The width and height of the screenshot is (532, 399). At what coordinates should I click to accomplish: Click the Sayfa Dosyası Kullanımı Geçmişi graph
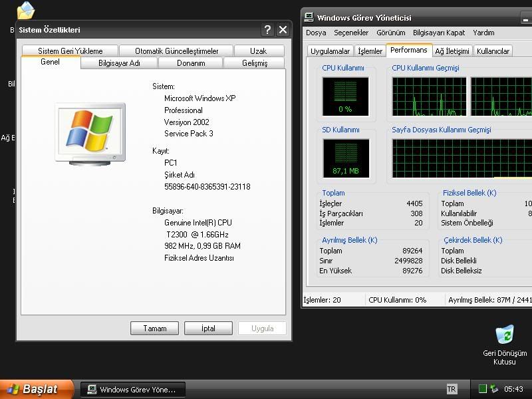click(x=462, y=158)
